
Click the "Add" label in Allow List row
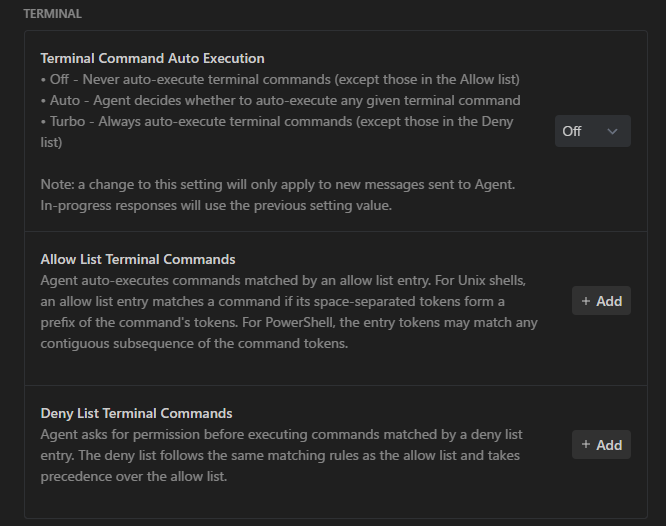click(x=609, y=301)
